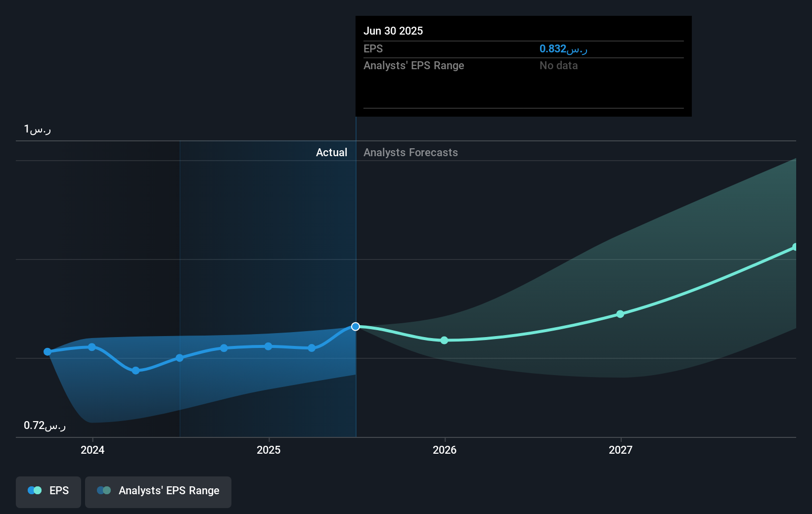Click the blue EPS value 0.832 link

(562, 49)
